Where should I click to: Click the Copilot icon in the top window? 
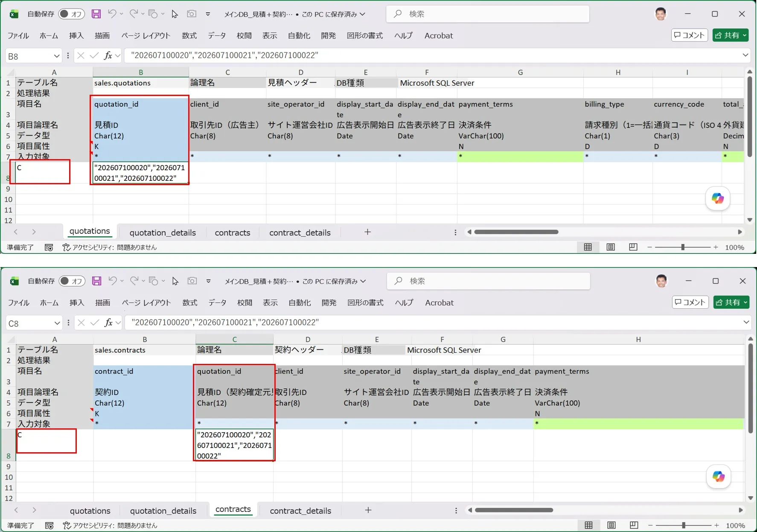click(x=718, y=198)
